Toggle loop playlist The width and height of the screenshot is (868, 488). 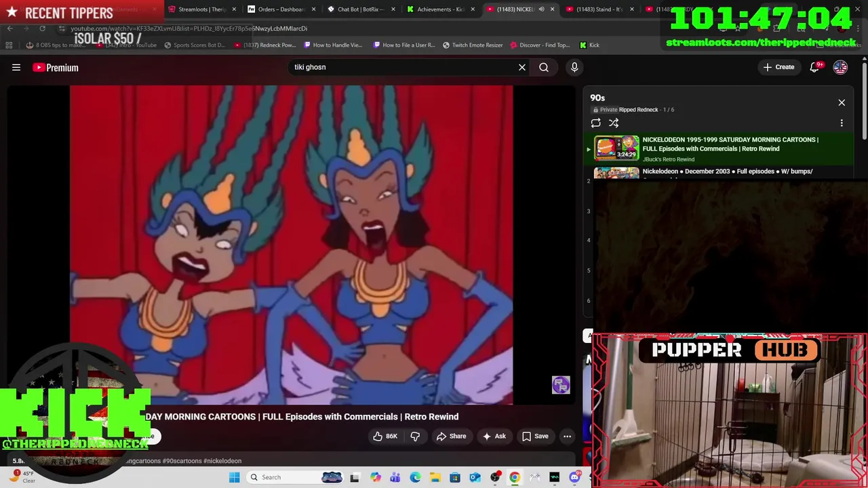595,123
